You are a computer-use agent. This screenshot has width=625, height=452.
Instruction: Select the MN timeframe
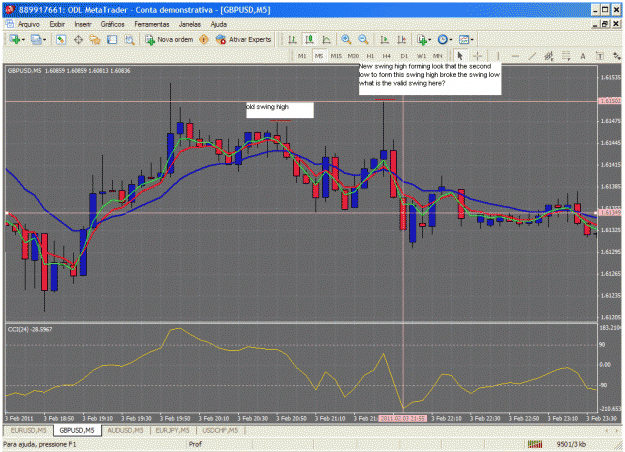pyautogui.click(x=438, y=56)
